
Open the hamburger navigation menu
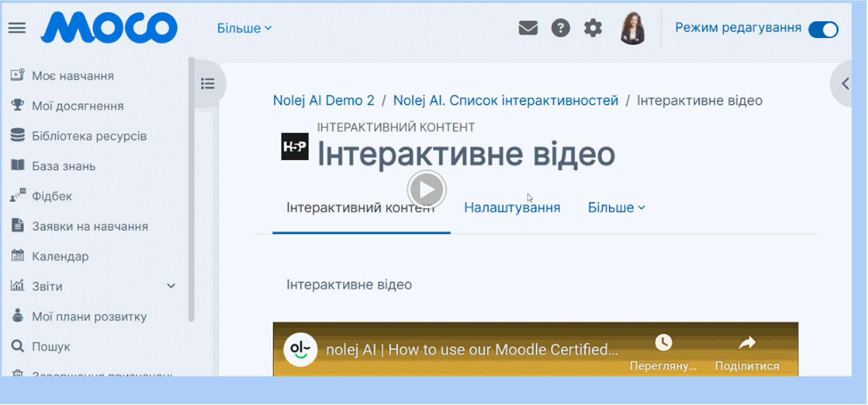(17, 28)
